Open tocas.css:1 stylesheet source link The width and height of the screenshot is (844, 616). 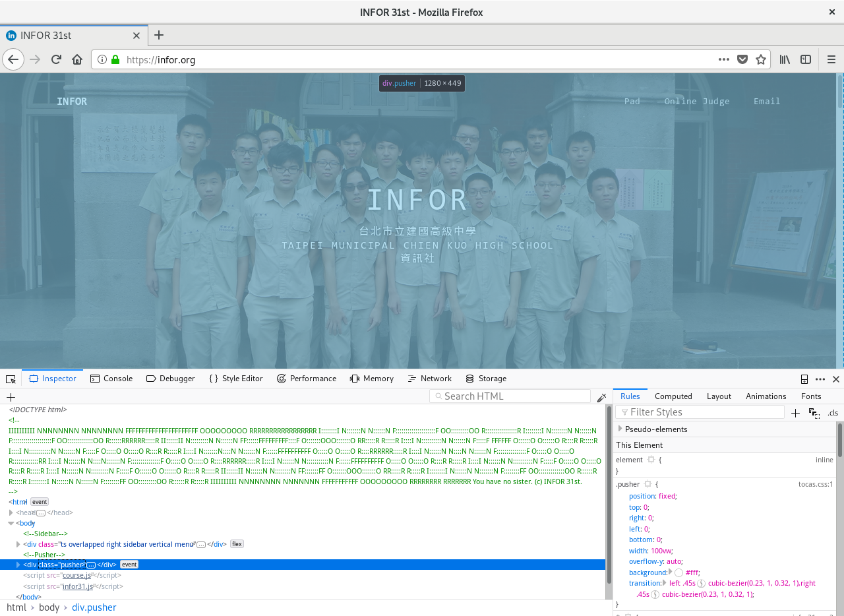coord(816,484)
